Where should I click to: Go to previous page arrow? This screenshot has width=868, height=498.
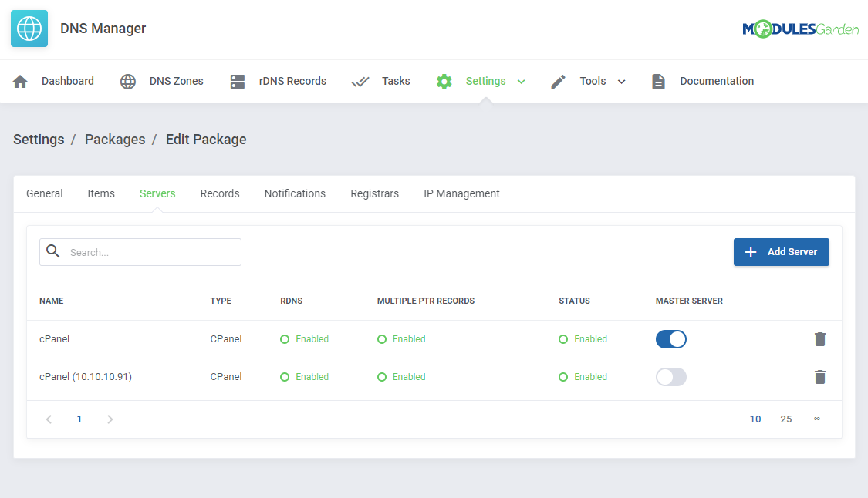coord(49,419)
